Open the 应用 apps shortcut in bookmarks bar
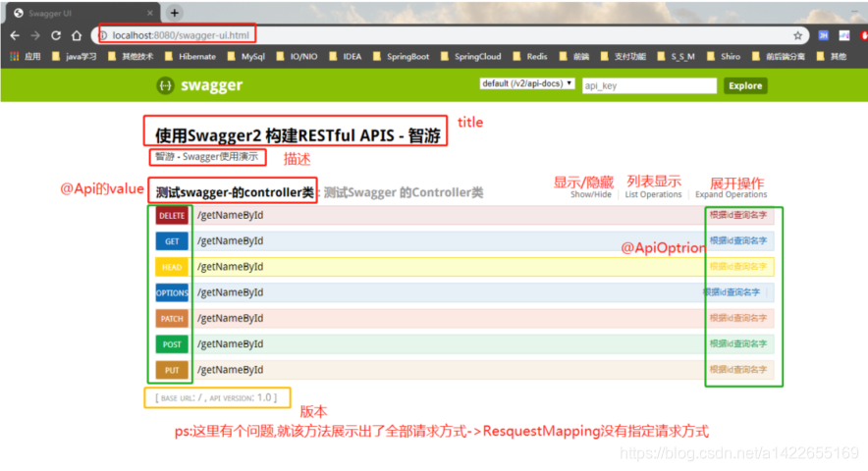The height and width of the screenshot is (471, 868). pyautogui.click(x=26, y=57)
